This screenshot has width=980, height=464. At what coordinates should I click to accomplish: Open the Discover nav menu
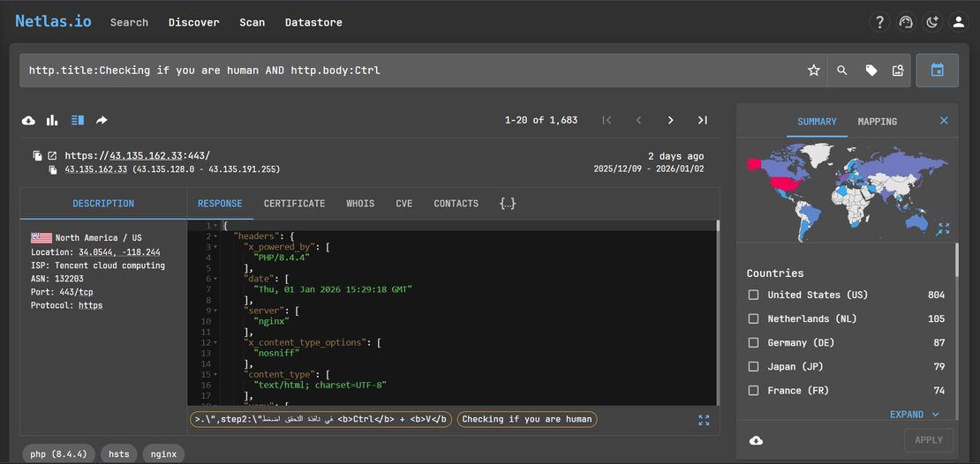[193, 22]
